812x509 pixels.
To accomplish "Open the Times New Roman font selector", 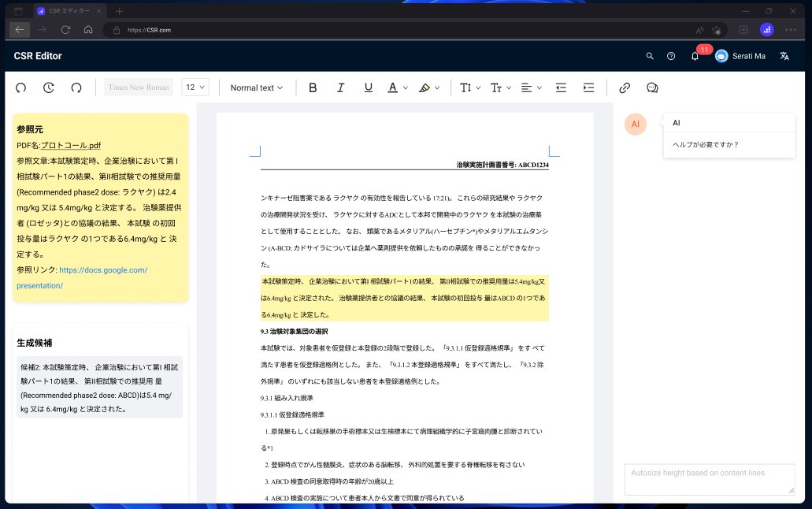I will [139, 87].
